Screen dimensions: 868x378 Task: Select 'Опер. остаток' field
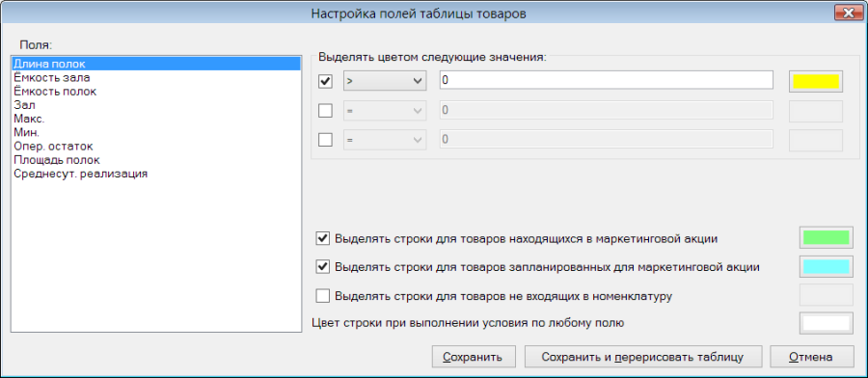click(155, 147)
